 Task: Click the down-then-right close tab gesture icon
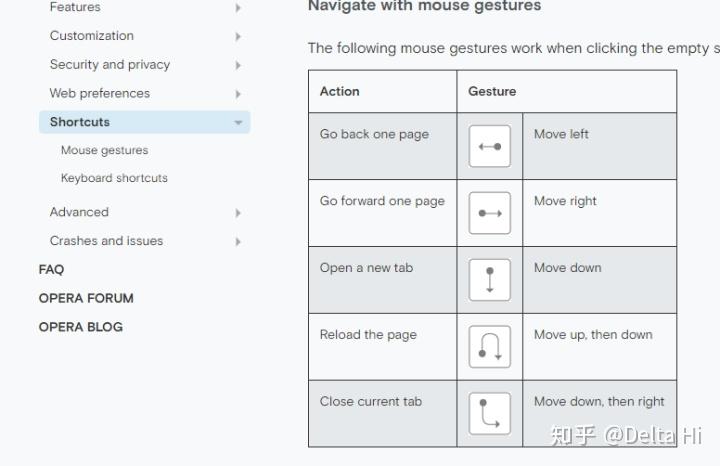click(489, 414)
